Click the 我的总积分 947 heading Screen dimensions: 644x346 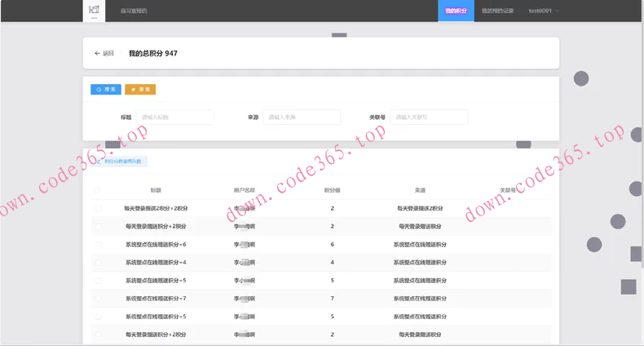(x=153, y=53)
